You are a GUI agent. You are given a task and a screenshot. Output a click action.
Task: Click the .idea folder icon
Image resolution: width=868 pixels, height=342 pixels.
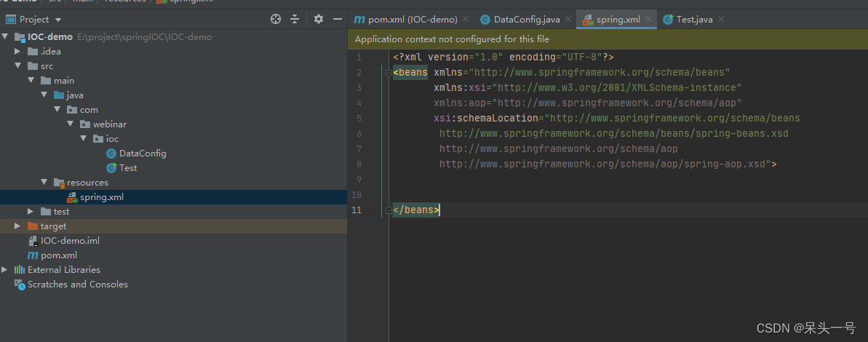click(32, 52)
